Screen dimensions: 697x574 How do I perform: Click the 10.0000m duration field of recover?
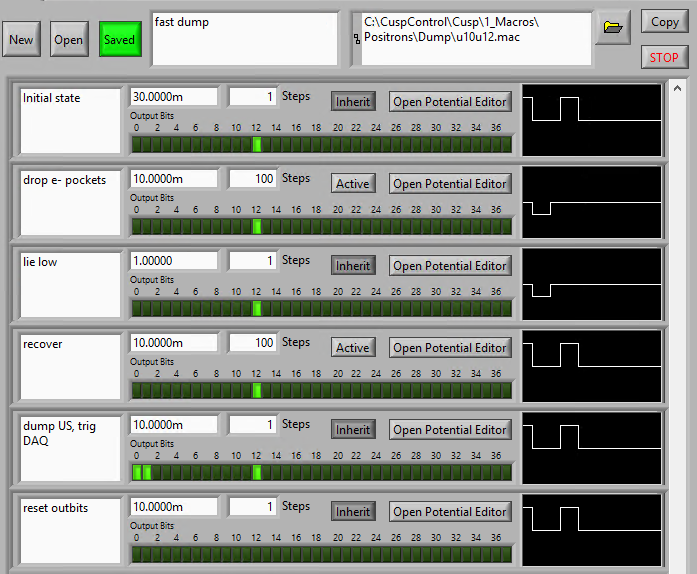(x=174, y=343)
